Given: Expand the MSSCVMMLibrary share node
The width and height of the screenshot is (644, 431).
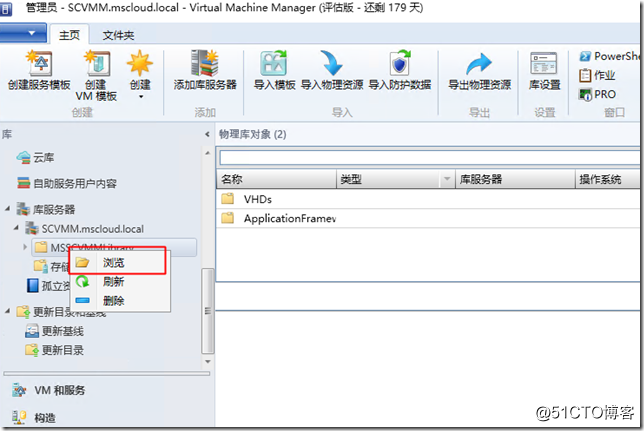Looking at the screenshot, I should click(x=25, y=247).
